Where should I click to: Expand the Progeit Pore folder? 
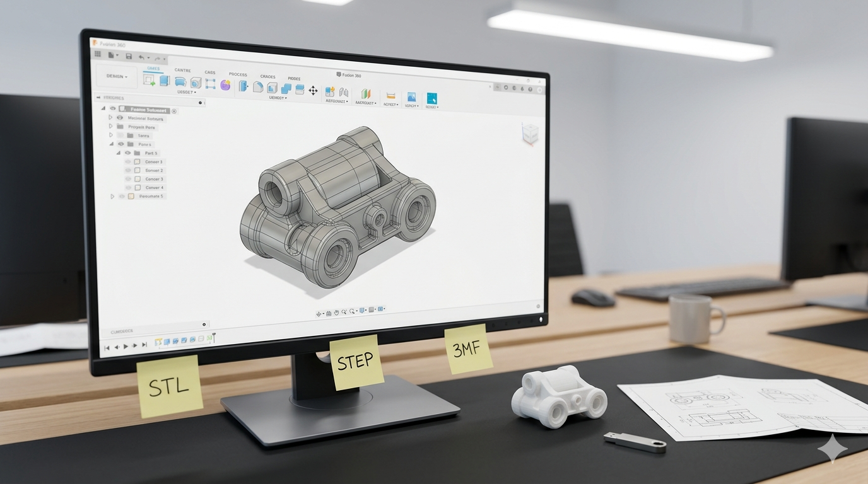click(x=110, y=127)
